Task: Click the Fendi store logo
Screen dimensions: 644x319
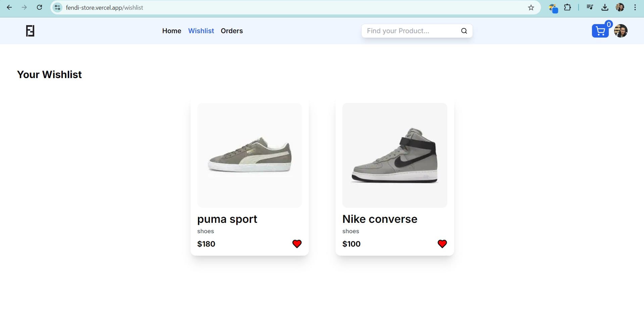Action: [30, 31]
